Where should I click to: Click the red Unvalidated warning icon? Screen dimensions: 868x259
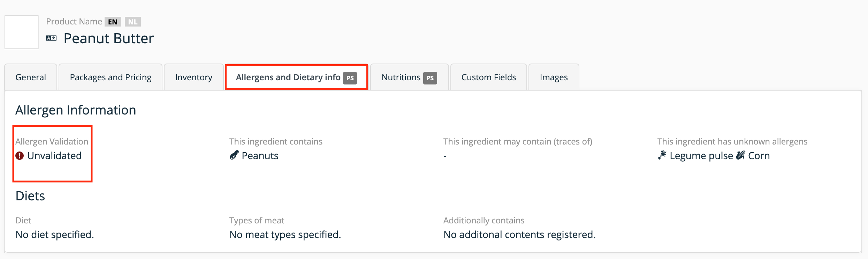[x=20, y=156]
